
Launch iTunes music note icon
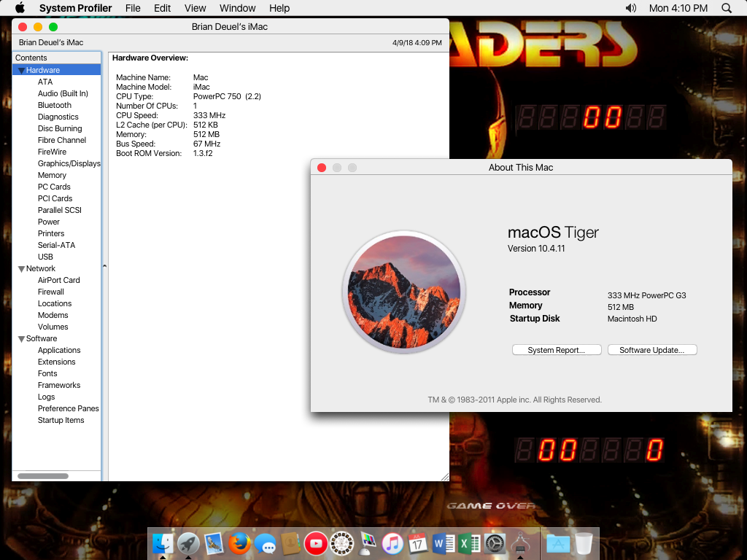point(392,543)
